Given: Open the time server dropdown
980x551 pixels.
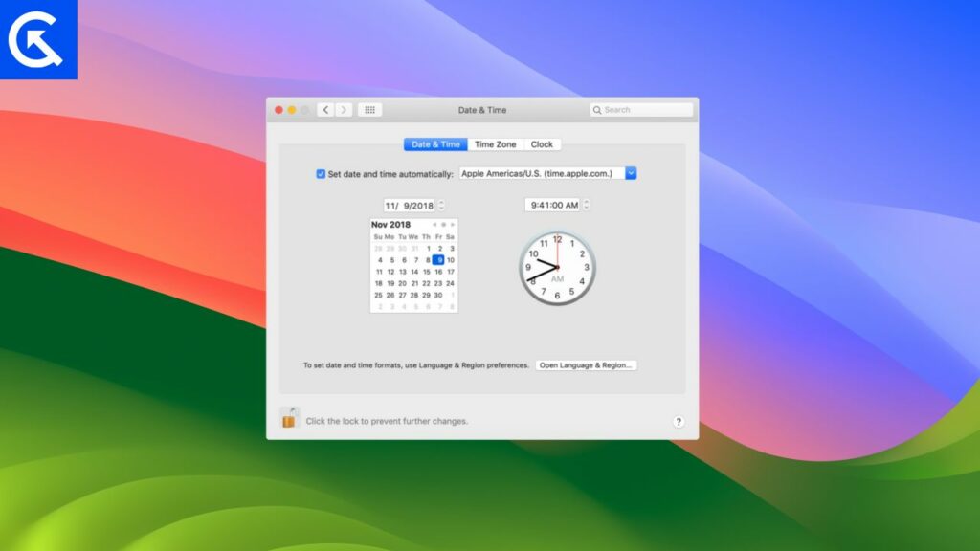Looking at the screenshot, I should 631,173.
